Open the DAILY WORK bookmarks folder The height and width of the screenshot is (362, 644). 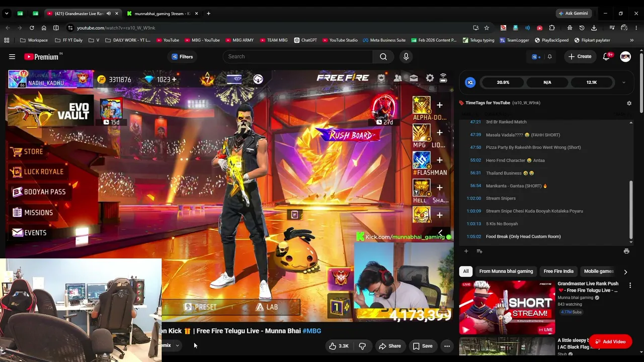[x=128, y=40]
